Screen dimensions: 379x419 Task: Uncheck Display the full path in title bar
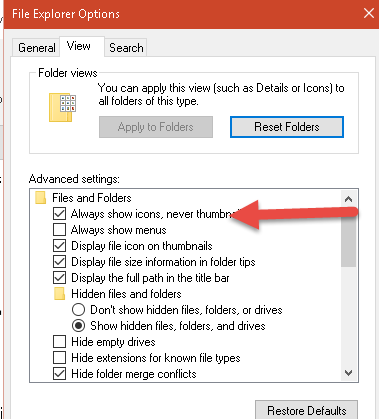59,278
